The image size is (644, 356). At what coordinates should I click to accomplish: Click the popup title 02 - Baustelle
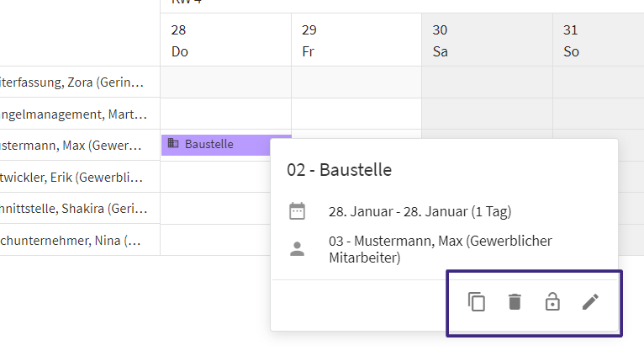(340, 170)
